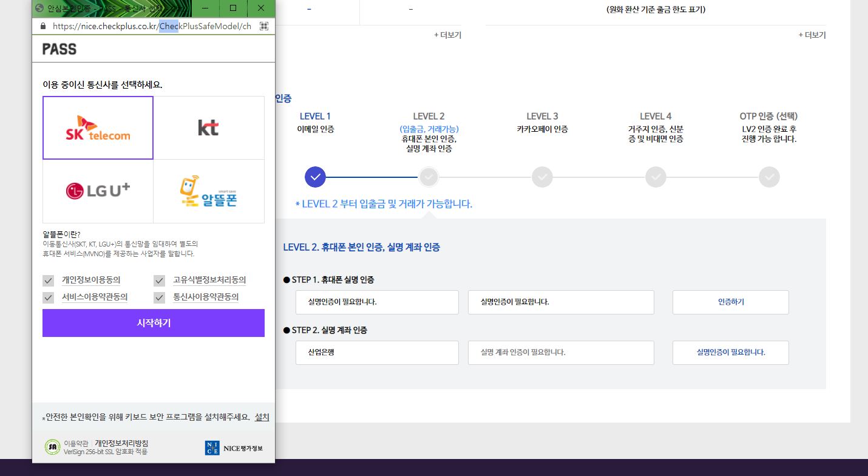The height and width of the screenshot is (476, 868).
Task: Select the OTP 인증 (선택) heading
Action: 768,116
